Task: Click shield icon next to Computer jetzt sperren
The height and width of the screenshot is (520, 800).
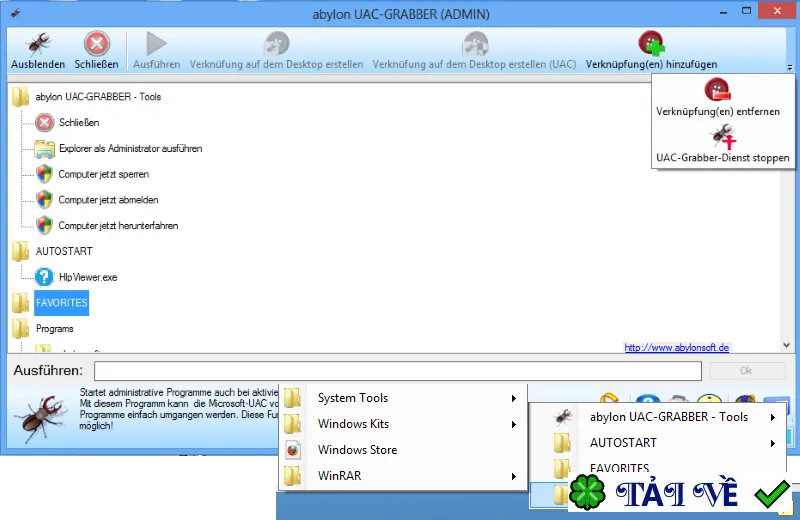Action: pos(44,174)
